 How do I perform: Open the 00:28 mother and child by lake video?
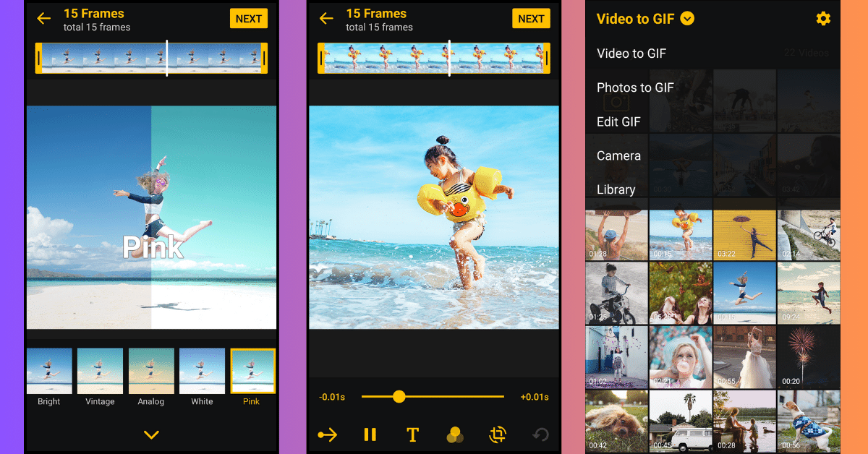point(744,421)
